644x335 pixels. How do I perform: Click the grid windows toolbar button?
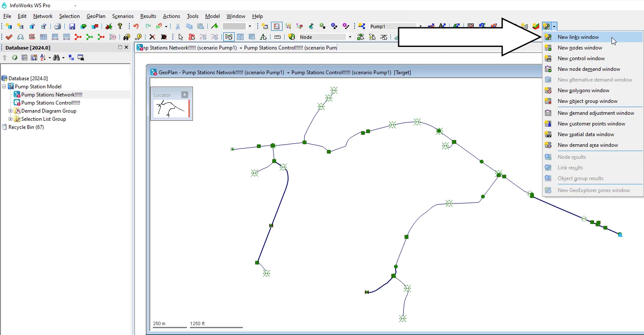(x=546, y=26)
